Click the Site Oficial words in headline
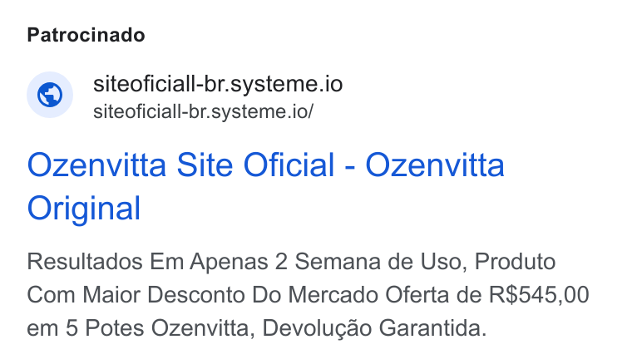This screenshot has width=632, height=364. (x=256, y=165)
